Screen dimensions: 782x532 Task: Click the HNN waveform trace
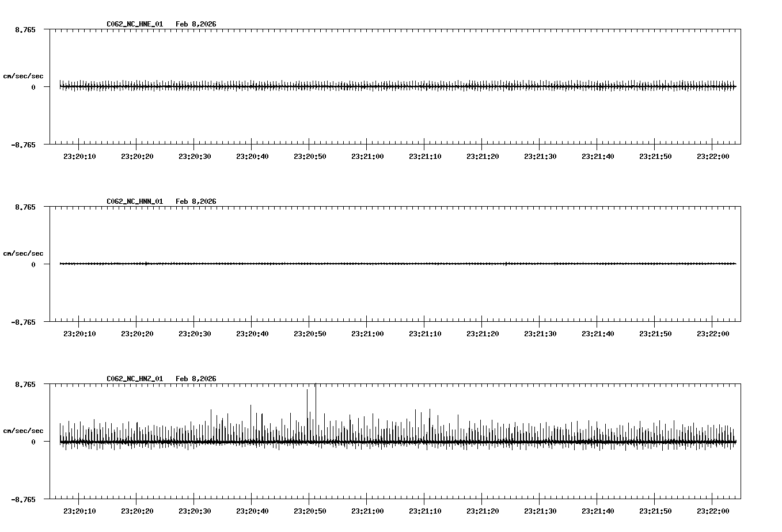coord(346,264)
